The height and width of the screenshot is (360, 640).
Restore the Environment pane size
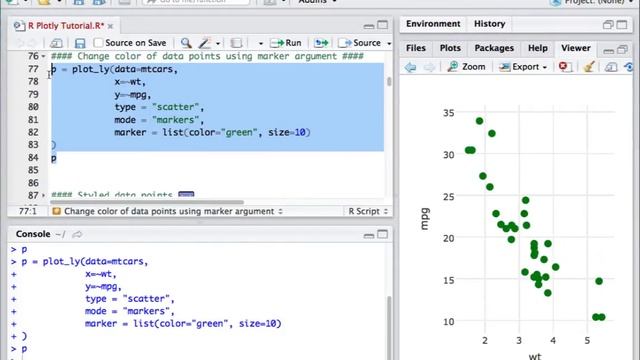(x=608, y=24)
